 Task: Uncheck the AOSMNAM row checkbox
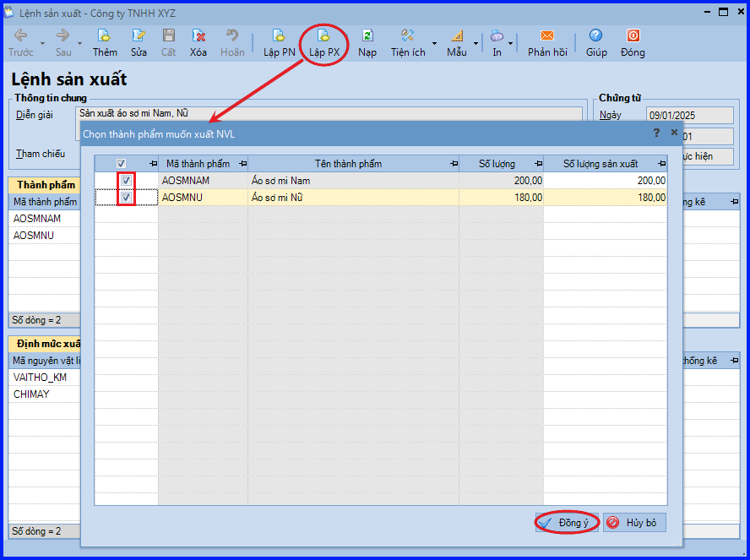[127, 180]
